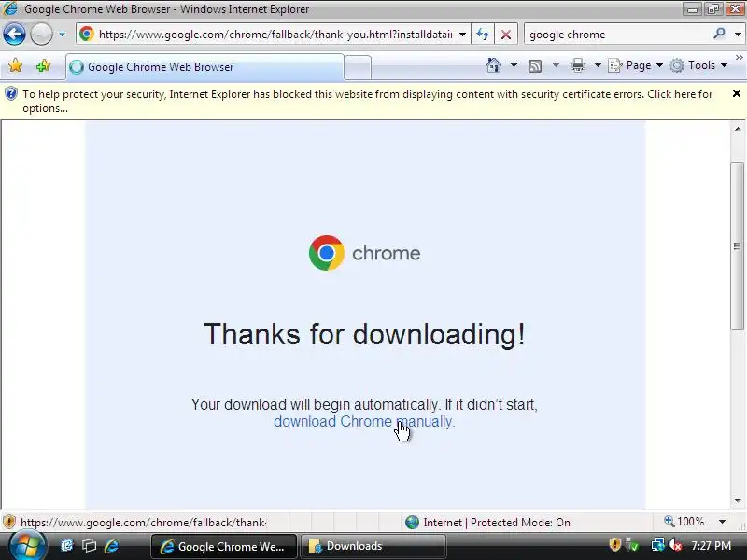
Task: Click the Windows Security shield tray icon
Action: pyautogui.click(x=614, y=544)
